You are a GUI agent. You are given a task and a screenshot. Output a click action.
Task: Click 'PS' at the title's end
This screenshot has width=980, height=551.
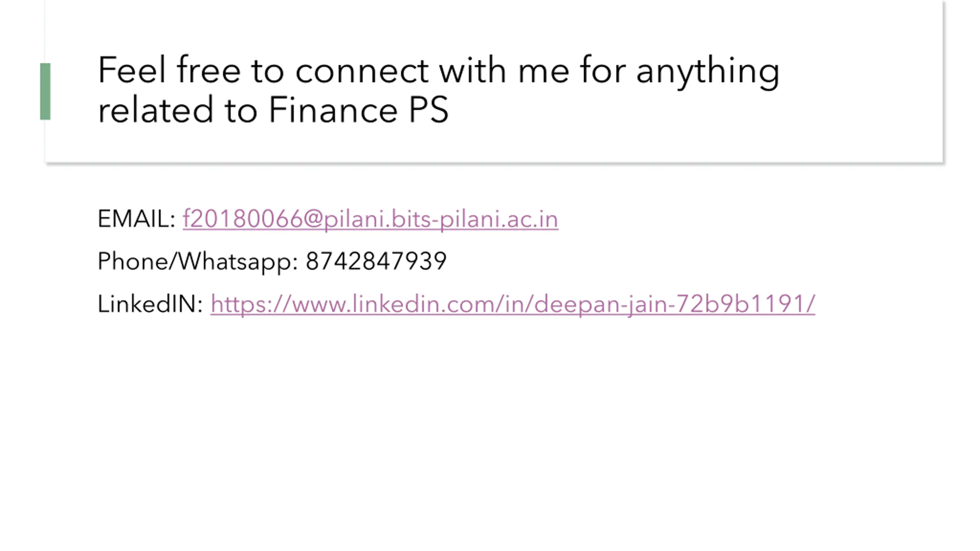[x=428, y=110]
